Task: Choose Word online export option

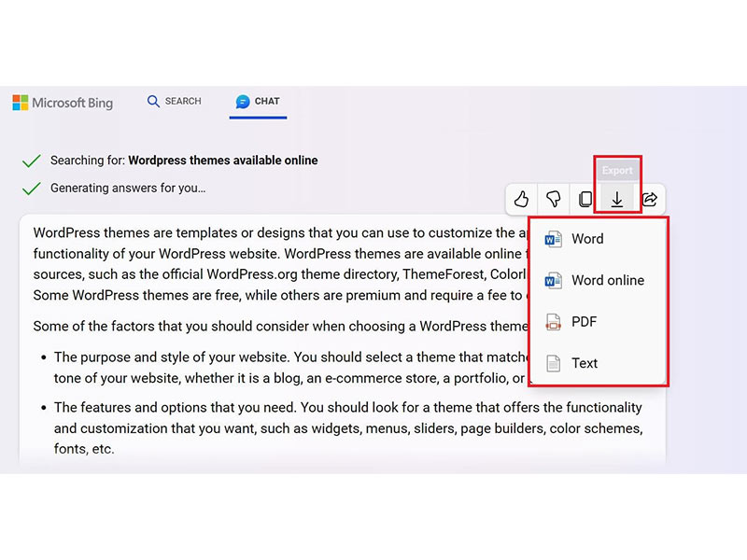Action: coord(598,280)
